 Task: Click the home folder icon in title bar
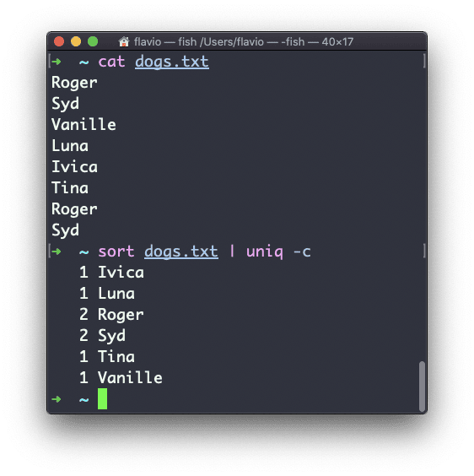pos(124,42)
